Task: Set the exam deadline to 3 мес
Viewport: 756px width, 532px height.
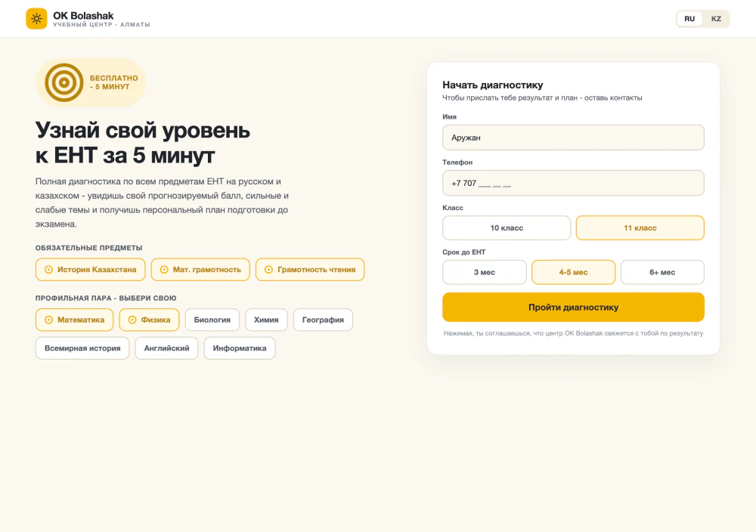Action: (485, 272)
